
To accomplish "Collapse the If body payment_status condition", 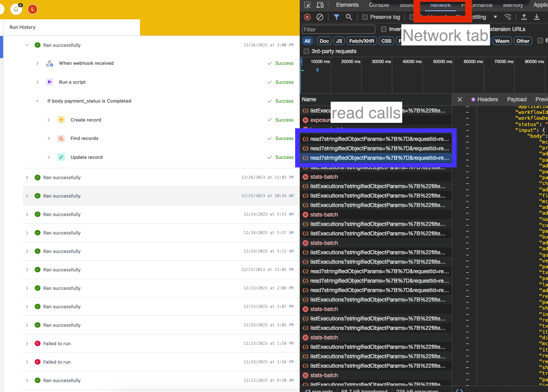I will [38, 101].
